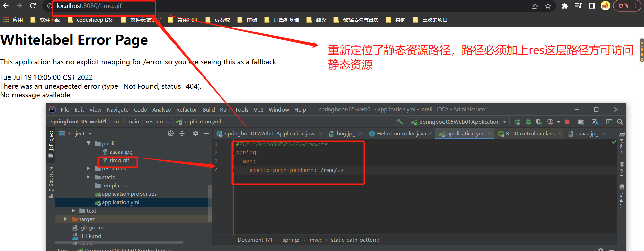
Task: Toggle the browser side panel
Action: coord(592,6)
